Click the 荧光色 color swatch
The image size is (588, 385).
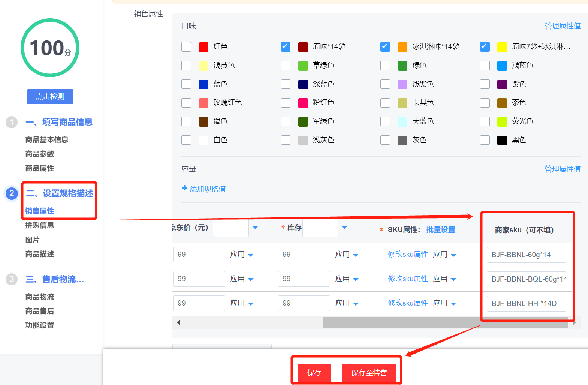(502, 121)
